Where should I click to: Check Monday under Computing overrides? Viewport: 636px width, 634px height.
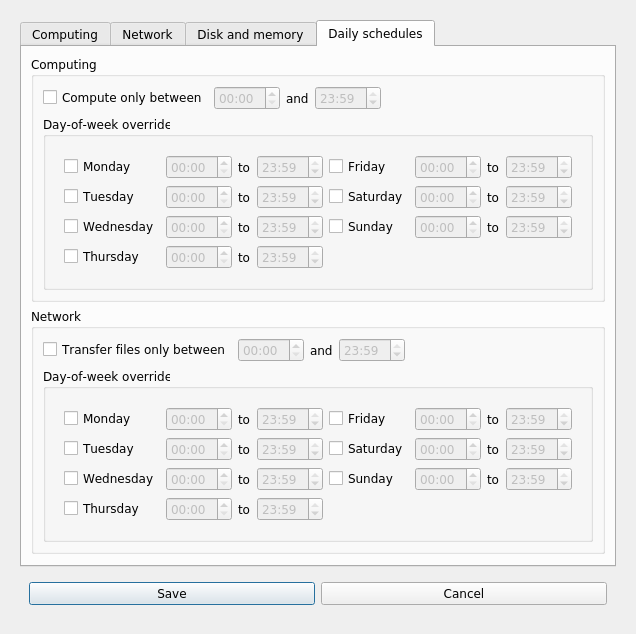71,167
